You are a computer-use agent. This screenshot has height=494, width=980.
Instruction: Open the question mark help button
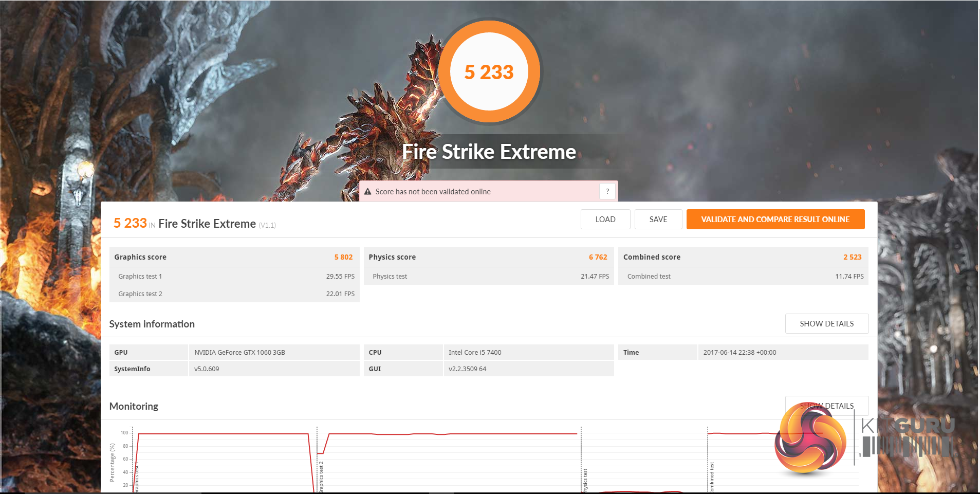(x=607, y=191)
